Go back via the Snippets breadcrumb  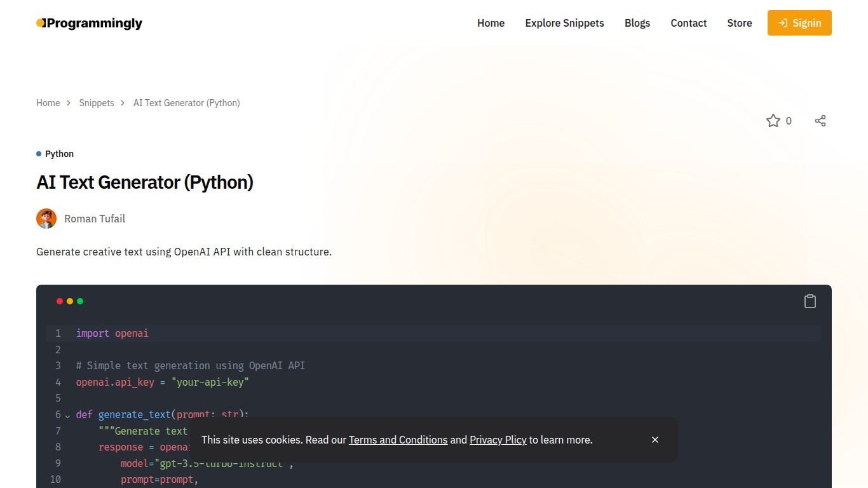97,102
